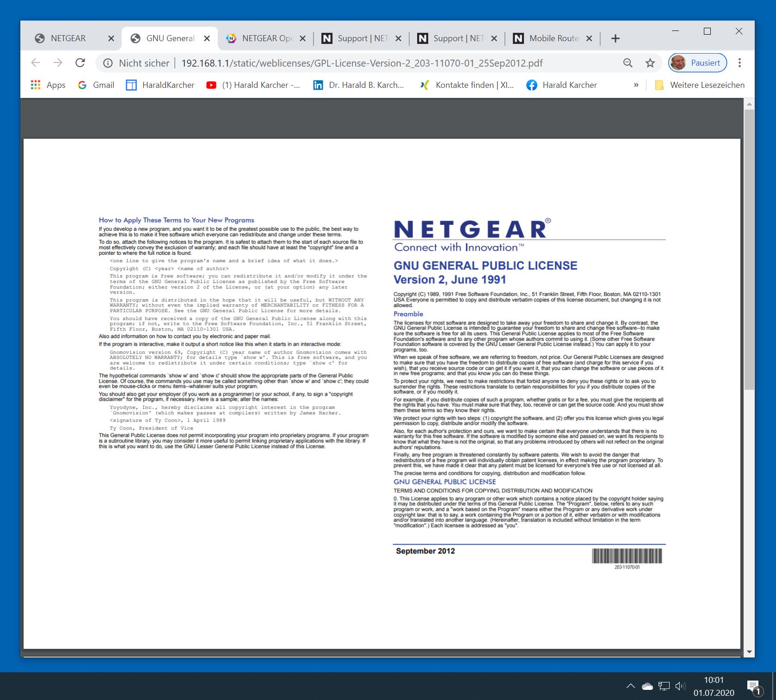Open the HaraldKarcher bookmark
Viewport: 776px width, 700px height.
point(160,85)
